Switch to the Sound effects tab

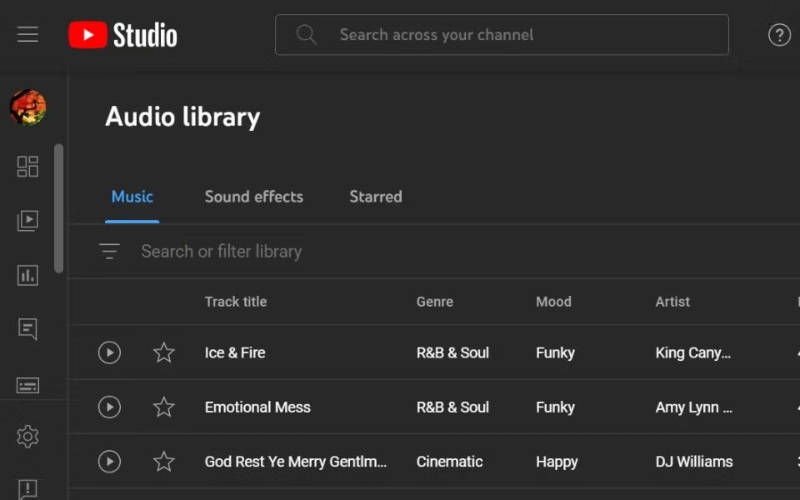[254, 197]
